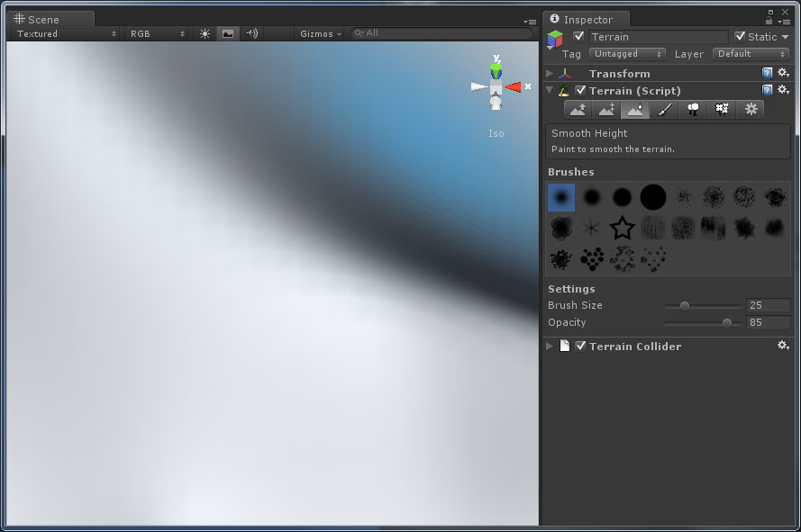
Task: Toggle scene skybox and image effects
Action: [228, 33]
